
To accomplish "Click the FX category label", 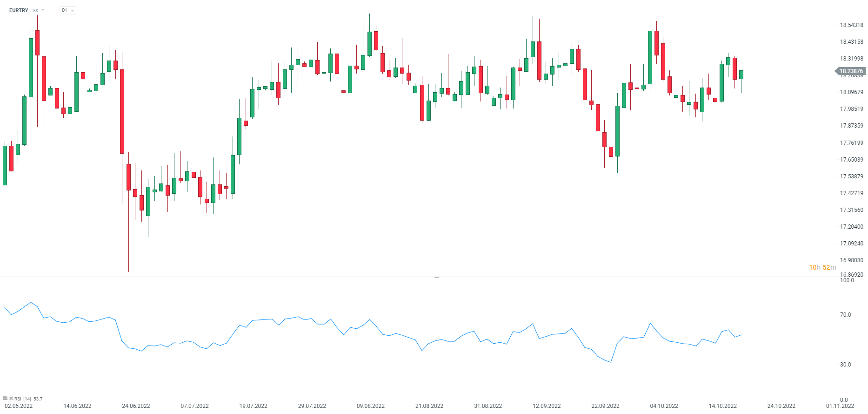I will [x=35, y=10].
